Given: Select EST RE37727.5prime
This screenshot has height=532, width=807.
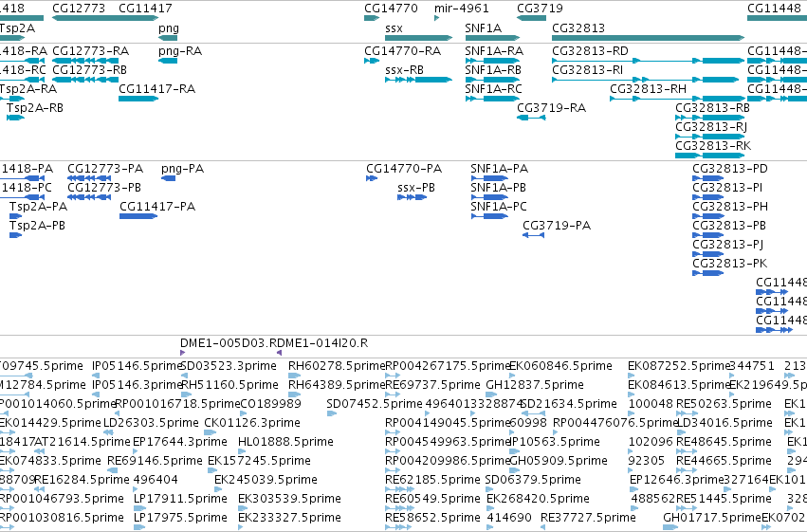Looking at the screenshot, I should click(x=588, y=518).
